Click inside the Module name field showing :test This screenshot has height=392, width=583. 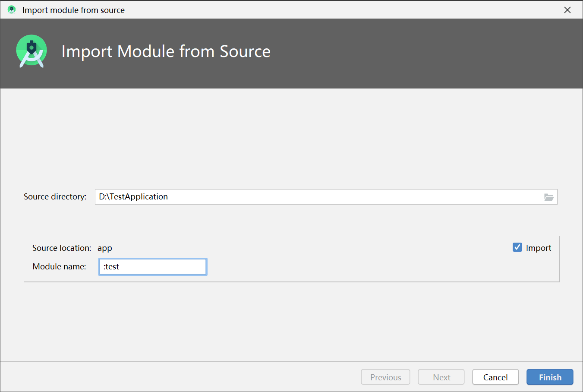pos(152,266)
